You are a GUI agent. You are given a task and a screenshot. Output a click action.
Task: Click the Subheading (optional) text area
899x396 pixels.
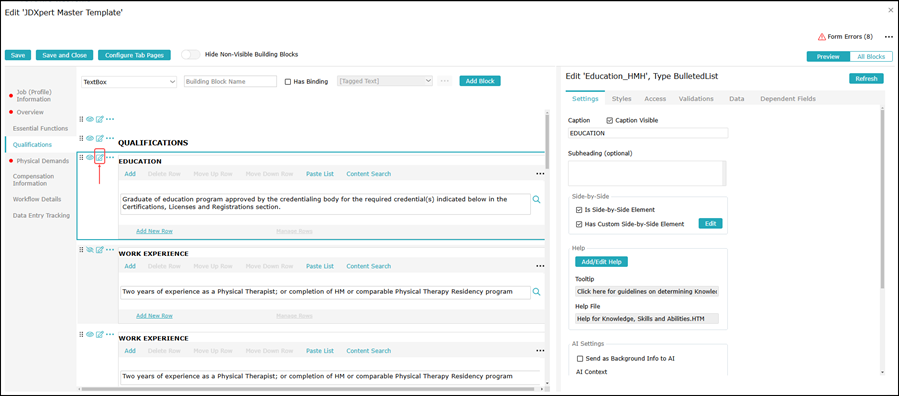(647, 173)
